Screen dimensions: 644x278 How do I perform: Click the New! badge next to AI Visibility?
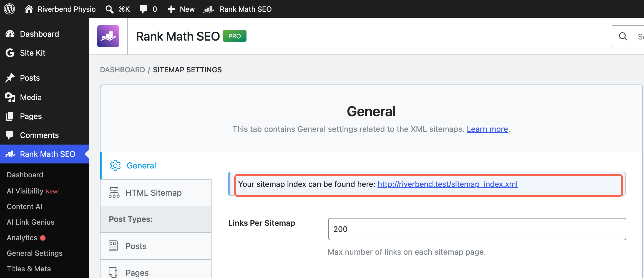52,192
